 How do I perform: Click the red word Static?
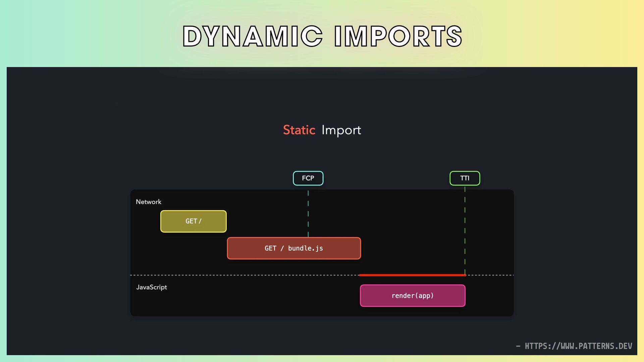point(299,130)
